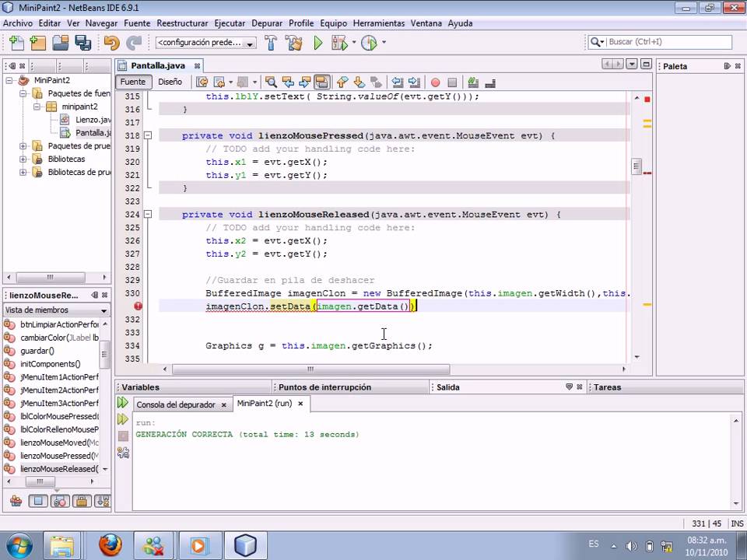Click error marker on line 331
Viewport: 747px width, 560px height.
point(139,306)
